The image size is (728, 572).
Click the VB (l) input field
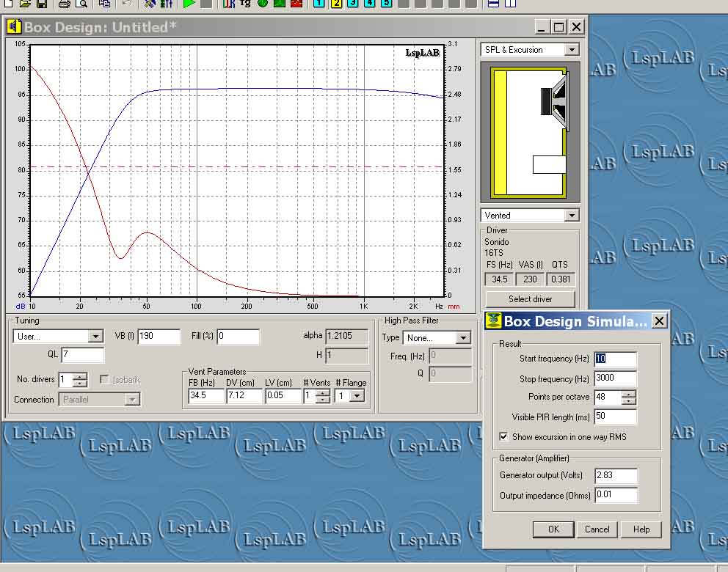(x=159, y=337)
